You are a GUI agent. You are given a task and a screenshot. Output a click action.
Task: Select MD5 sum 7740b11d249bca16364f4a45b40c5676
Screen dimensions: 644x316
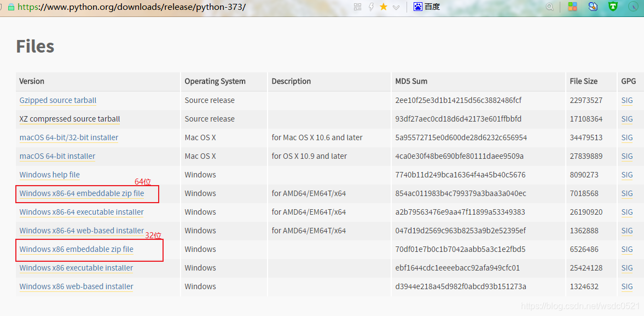460,175
